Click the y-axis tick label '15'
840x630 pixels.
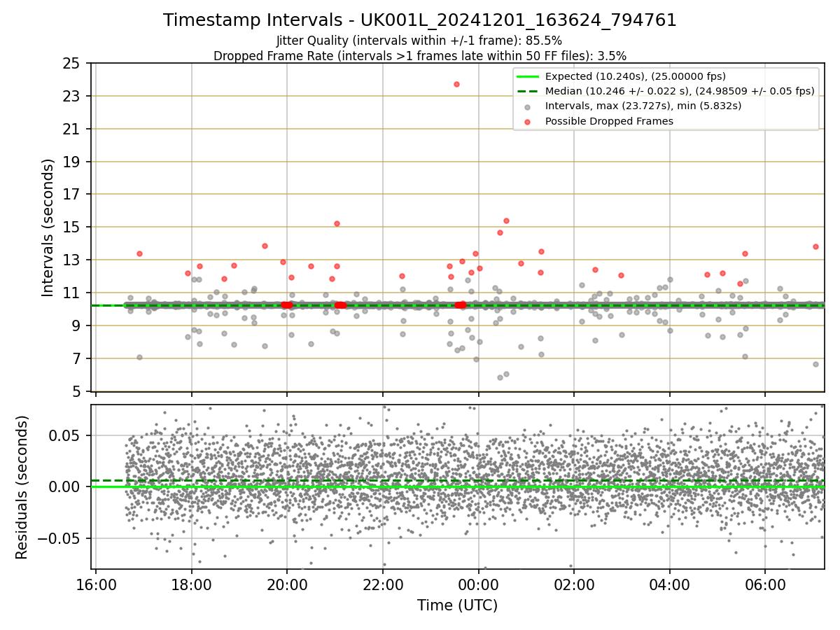click(72, 227)
